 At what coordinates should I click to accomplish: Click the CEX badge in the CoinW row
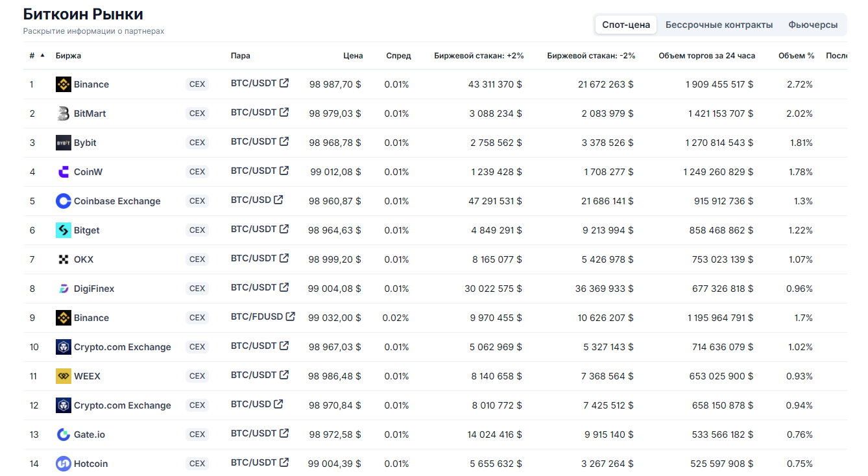197,172
